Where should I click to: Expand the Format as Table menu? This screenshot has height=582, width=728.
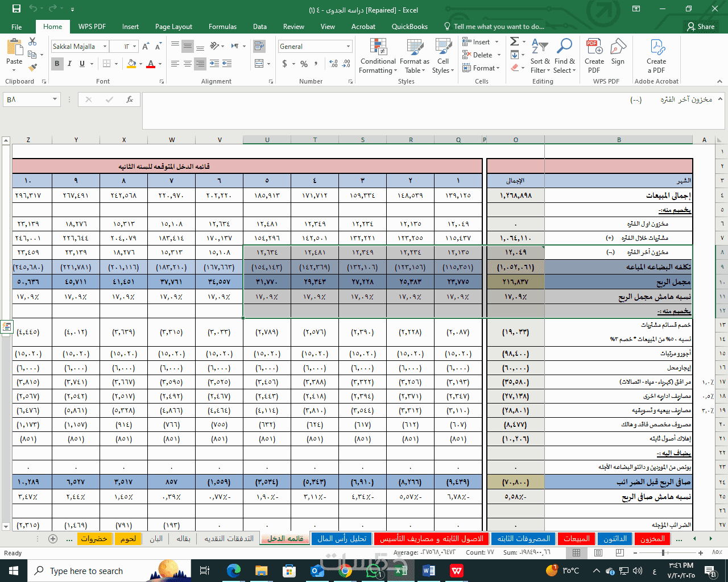(415, 56)
